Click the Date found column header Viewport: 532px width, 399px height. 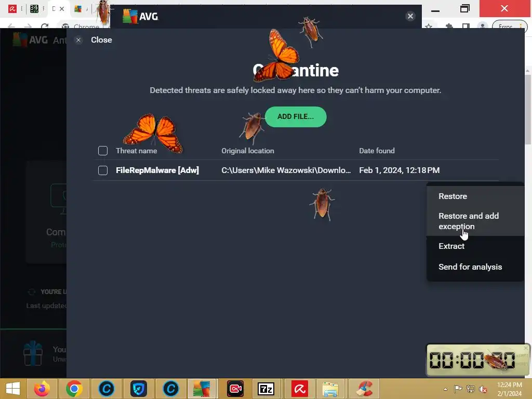pyautogui.click(x=377, y=151)
